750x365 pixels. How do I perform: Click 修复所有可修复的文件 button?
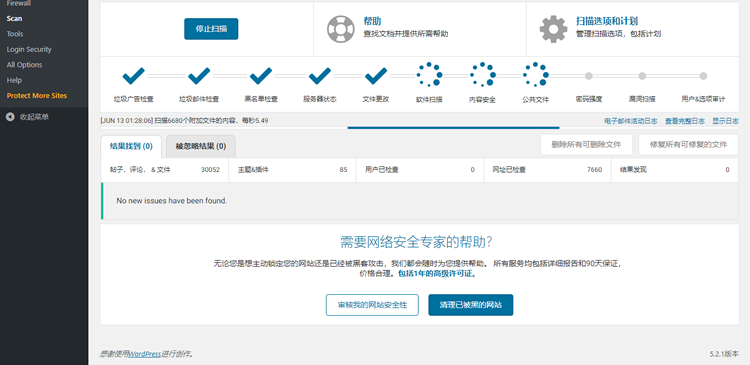pyautogui.click(x=688, y=144)
